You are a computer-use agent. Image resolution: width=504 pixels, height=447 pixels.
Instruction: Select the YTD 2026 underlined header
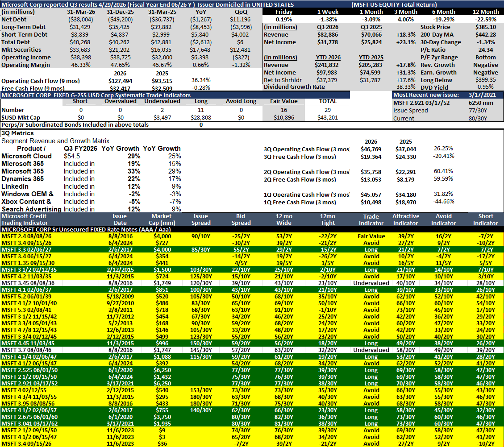click(x=328, y=57)
